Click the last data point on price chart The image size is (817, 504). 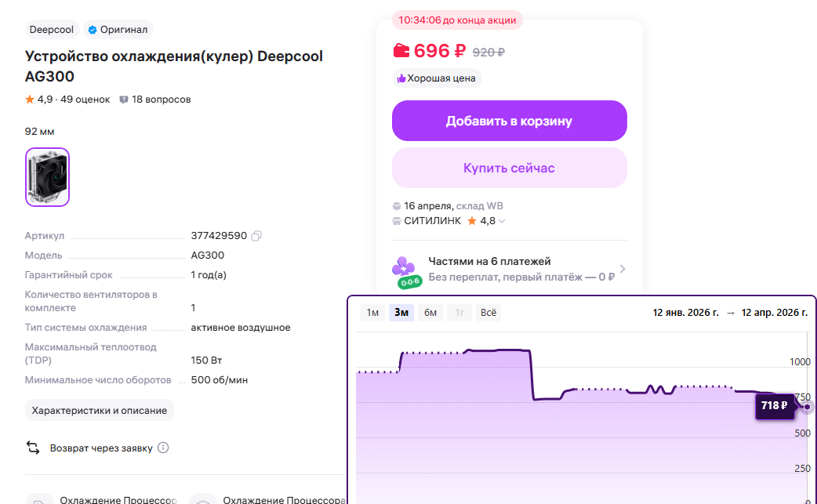pyautogui.click(x=807, y=407)
